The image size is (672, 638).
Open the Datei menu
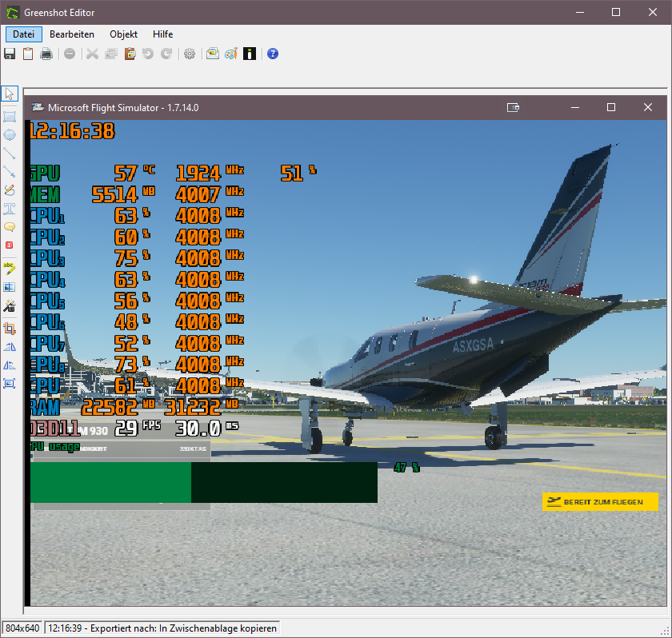tap(23, 34)
